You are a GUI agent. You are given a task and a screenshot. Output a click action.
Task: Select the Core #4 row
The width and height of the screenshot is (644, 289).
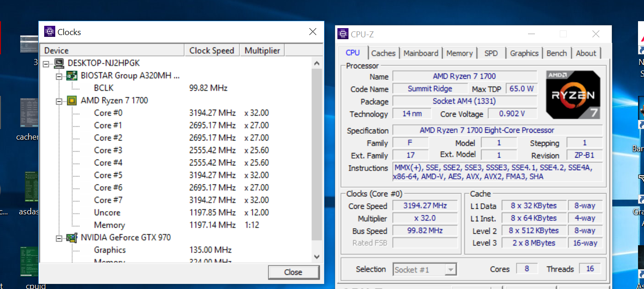[x=108, y=163]
